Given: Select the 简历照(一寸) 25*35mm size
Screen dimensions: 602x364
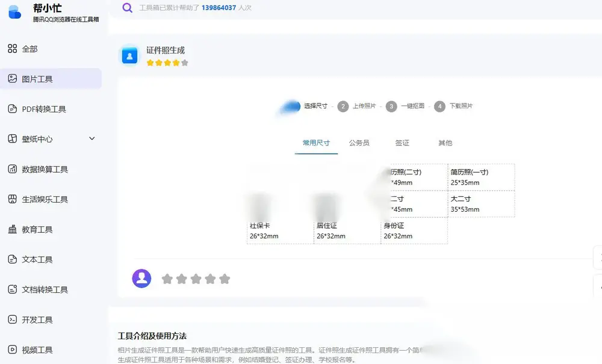Looking at the screenshot, I should coord(481,177).
